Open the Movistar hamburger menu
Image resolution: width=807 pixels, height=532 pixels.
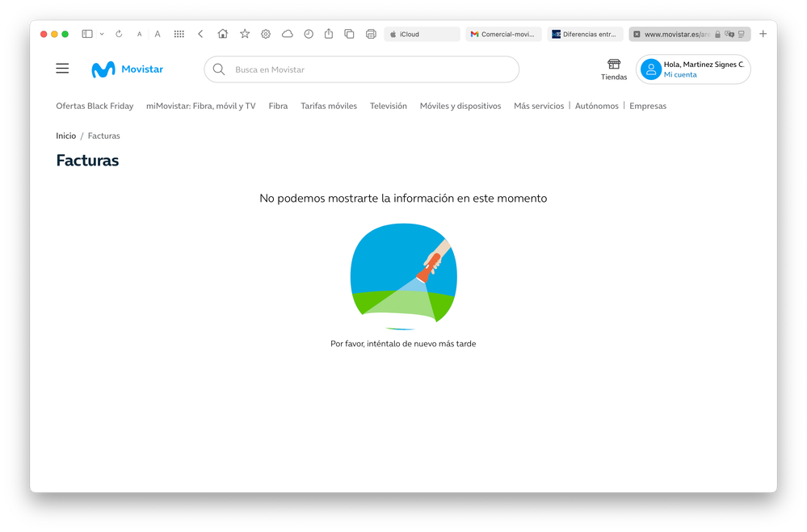tap(62, 69)
